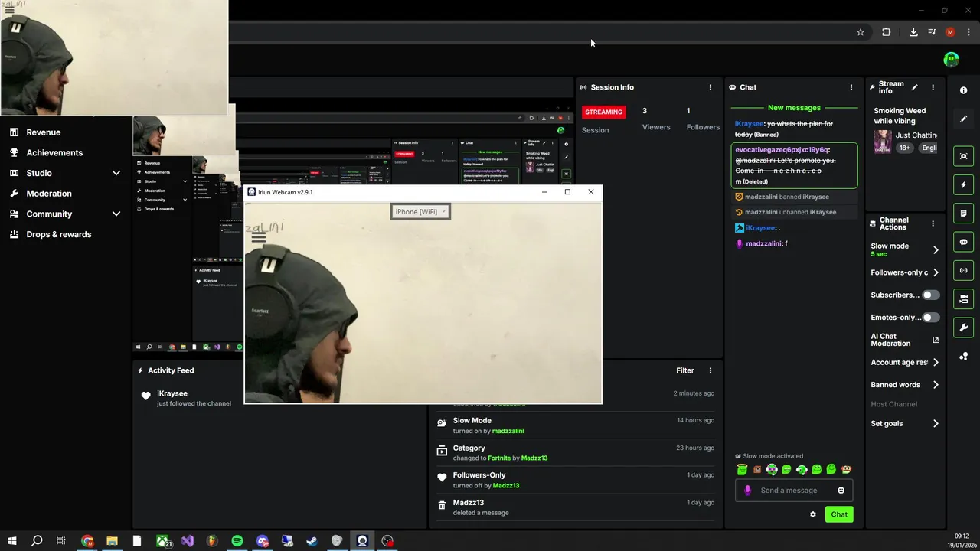Open Activity Feed three-dot menu
The height and width of the screenshot is (551, 980).
(x=710, y=370)
